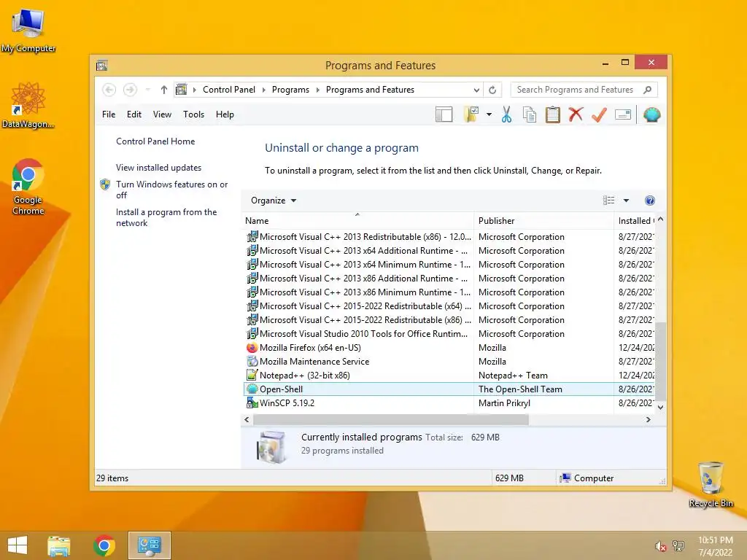Open the Organize dropdown
Screen dimensions: 747x560
tap(274, 201)
